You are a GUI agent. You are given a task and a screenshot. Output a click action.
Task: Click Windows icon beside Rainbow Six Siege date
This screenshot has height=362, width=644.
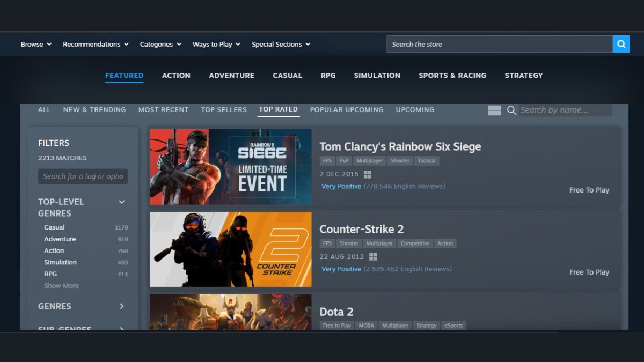click(x=368, y=174)
